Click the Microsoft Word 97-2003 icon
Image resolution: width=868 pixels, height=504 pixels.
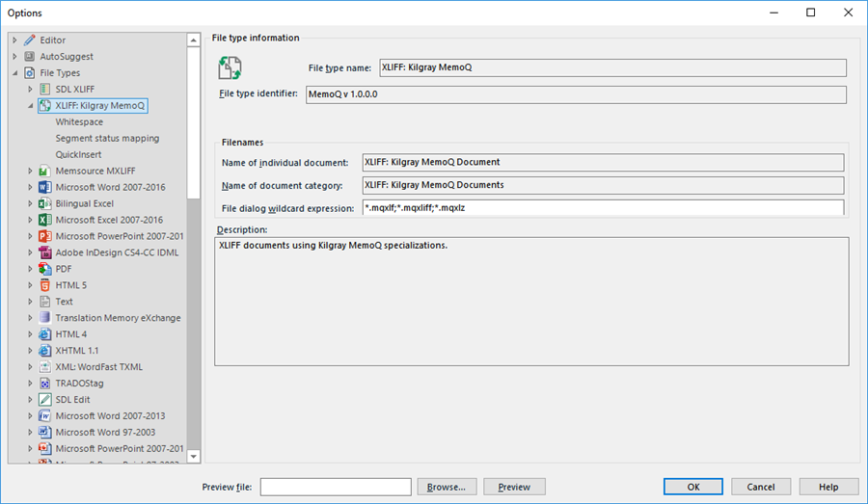pyautogui.click(x=44, y=432)
